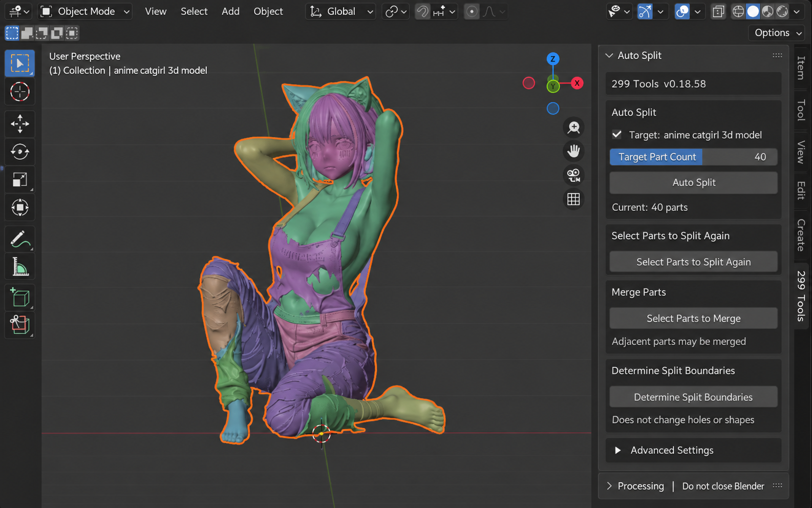Click Select Parts to Split Again button
Viewport: 812px width, 508px height.
click(694, 262)
